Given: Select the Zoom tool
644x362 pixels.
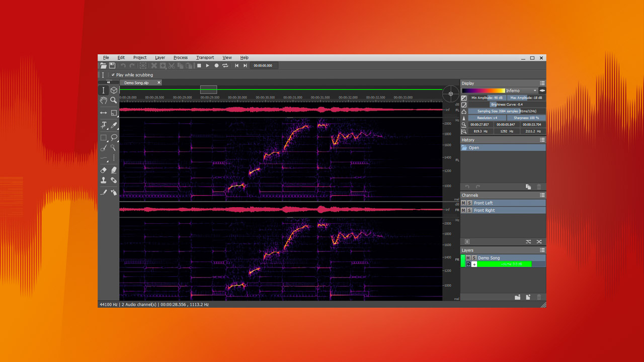Looking at the screenshot, I should (113, 101).
